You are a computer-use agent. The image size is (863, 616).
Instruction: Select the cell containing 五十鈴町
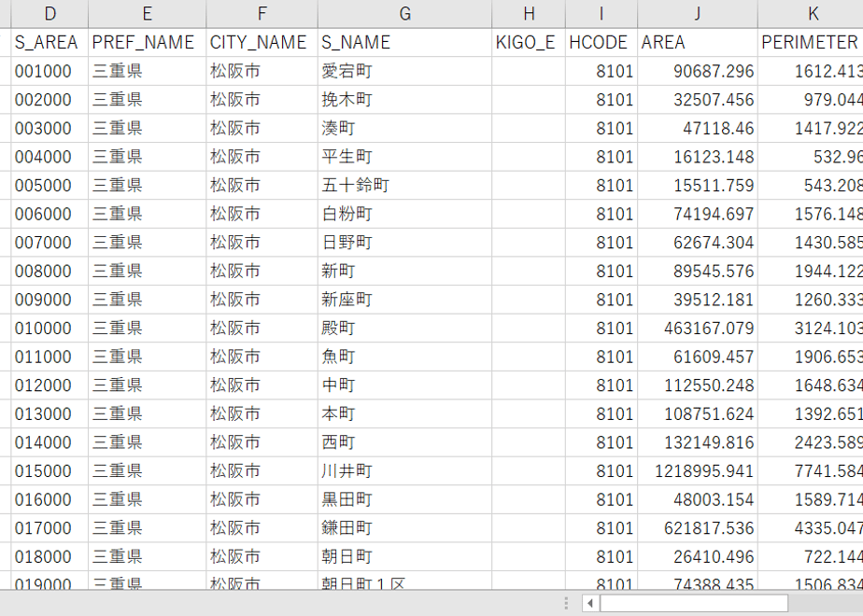(x=404, y=186)
